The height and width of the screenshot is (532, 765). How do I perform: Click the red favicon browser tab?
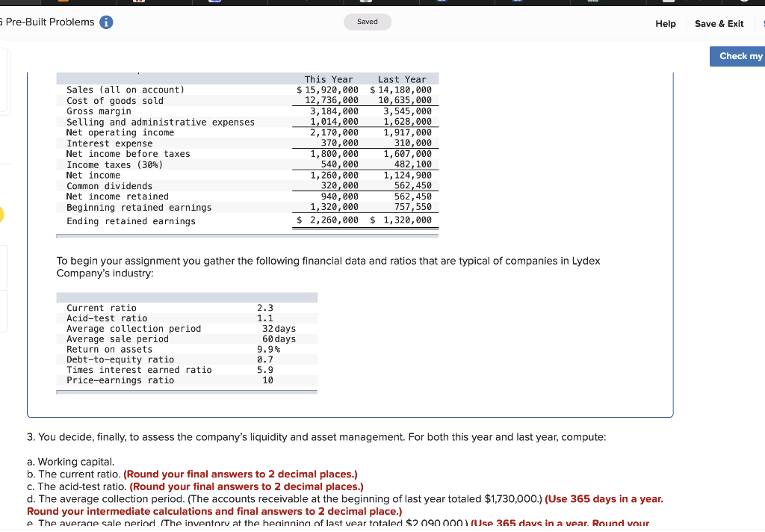(x=139, y=2)
